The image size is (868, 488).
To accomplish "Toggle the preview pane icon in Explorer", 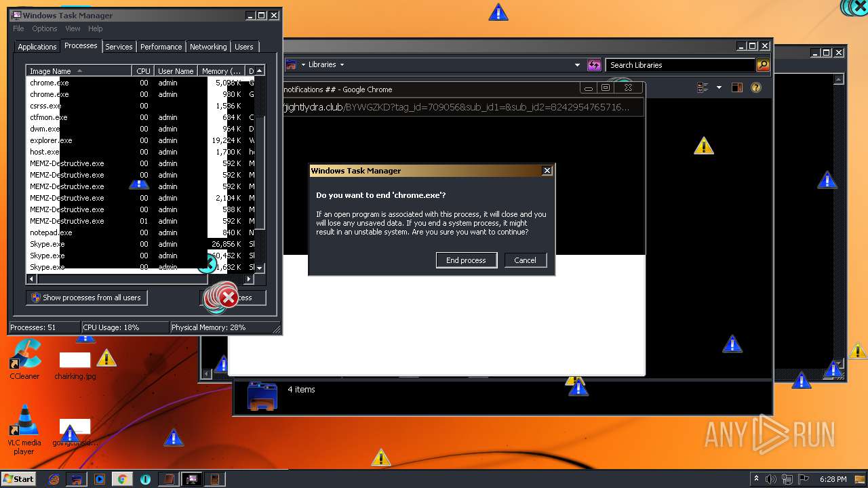I will point(737,87).
